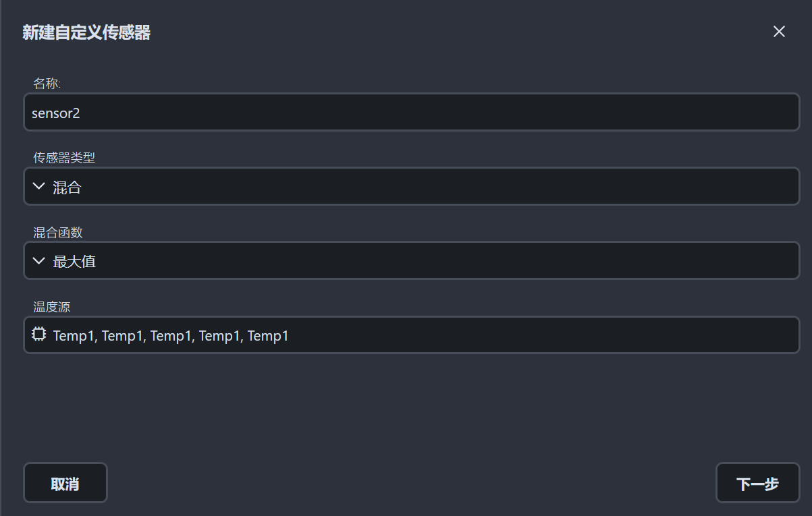Click the 温度源 label text
The height and width of the screenshot is (516, 812).
pyautogui.click(x=52, y=307)
